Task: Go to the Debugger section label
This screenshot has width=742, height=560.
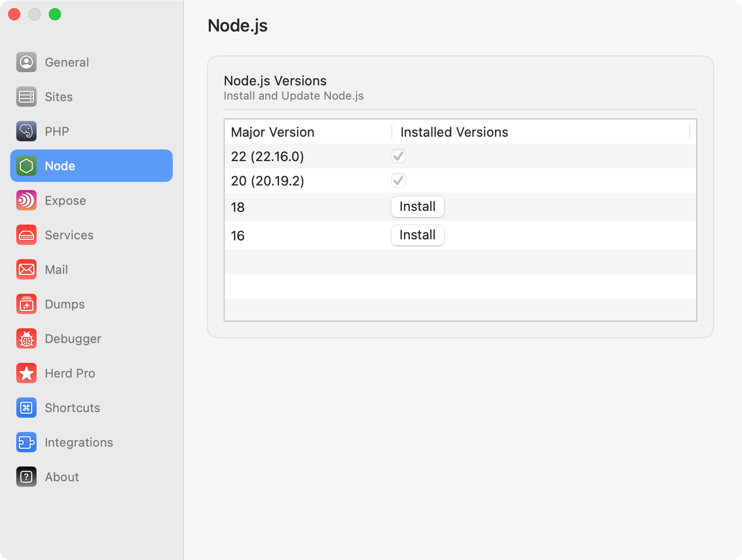Action: coord(73,339)
